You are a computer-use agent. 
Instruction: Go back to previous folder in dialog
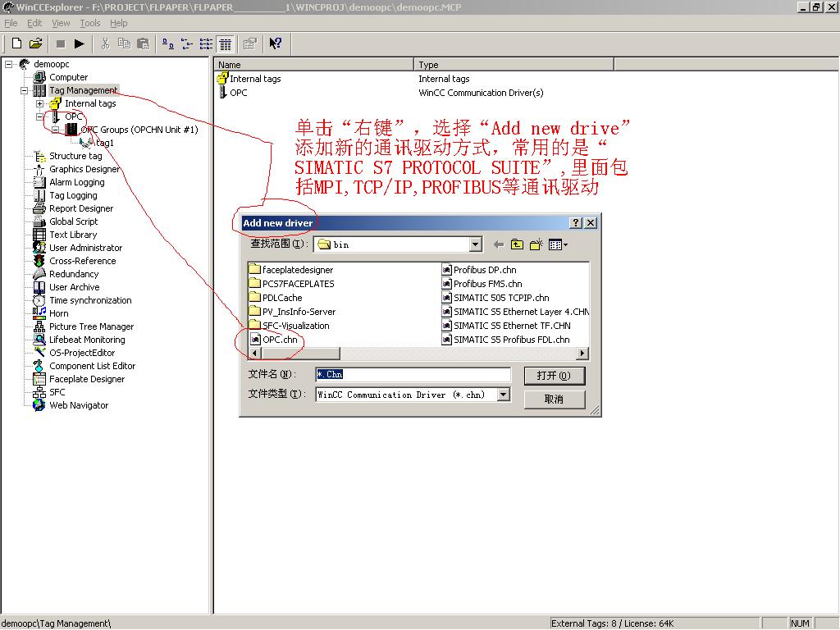tap(498, 244)
